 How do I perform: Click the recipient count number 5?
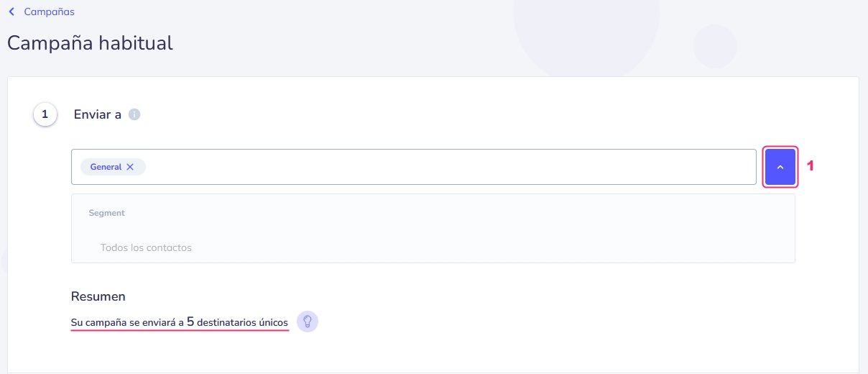click(x=190, y=321)
